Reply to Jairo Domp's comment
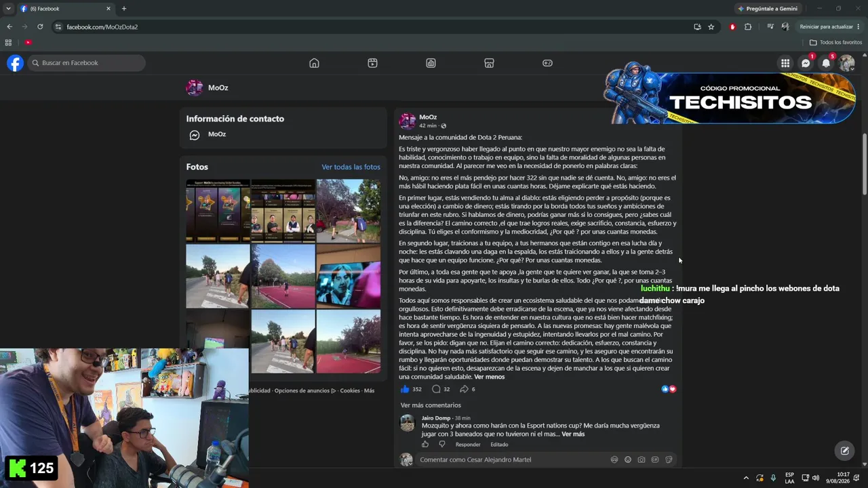The width and height of the screenshot is (868, 488). coord(468,445)
